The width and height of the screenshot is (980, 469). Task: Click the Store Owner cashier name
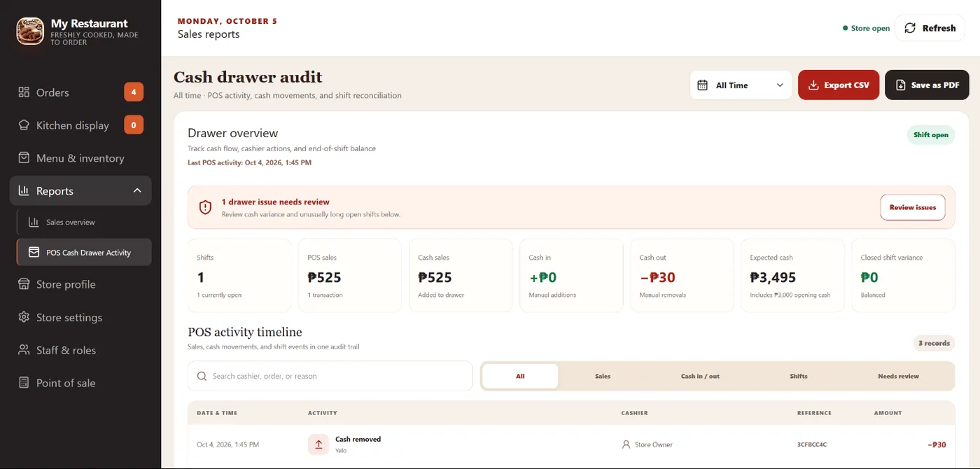point(653,444)
